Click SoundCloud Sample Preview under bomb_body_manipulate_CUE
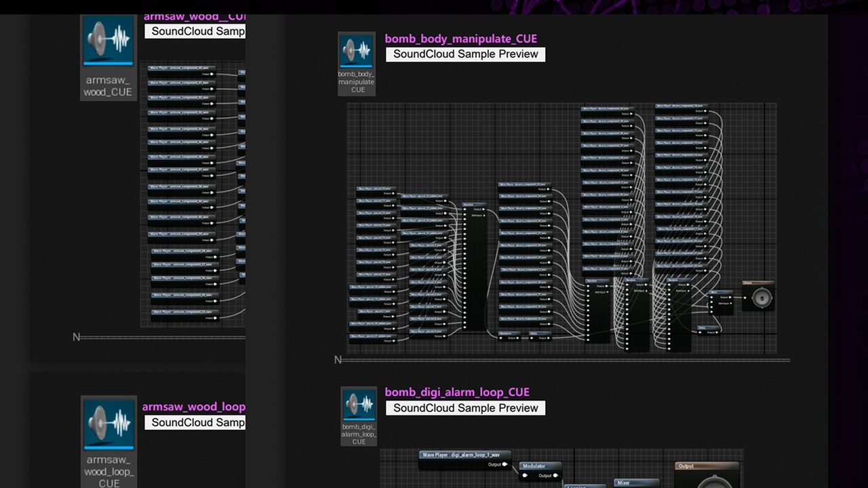The height and width of the screenshot is (488, 868). click(465, 54)
